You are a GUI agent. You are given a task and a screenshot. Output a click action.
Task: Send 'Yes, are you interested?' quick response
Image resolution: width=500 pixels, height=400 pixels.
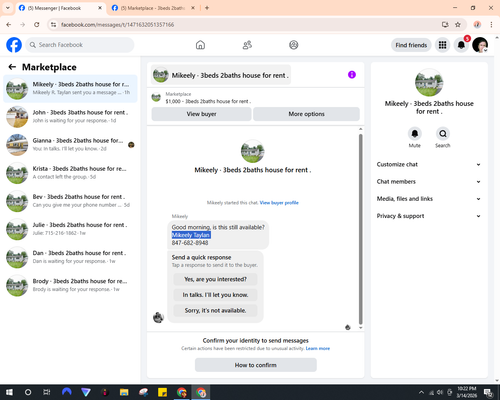tap(215, 279)
